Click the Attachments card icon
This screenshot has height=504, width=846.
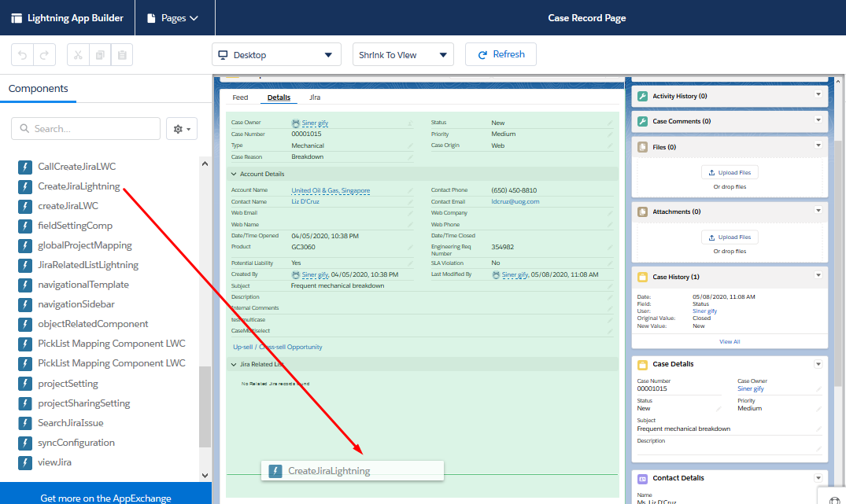pyautogui.click(x=642, y=212)
